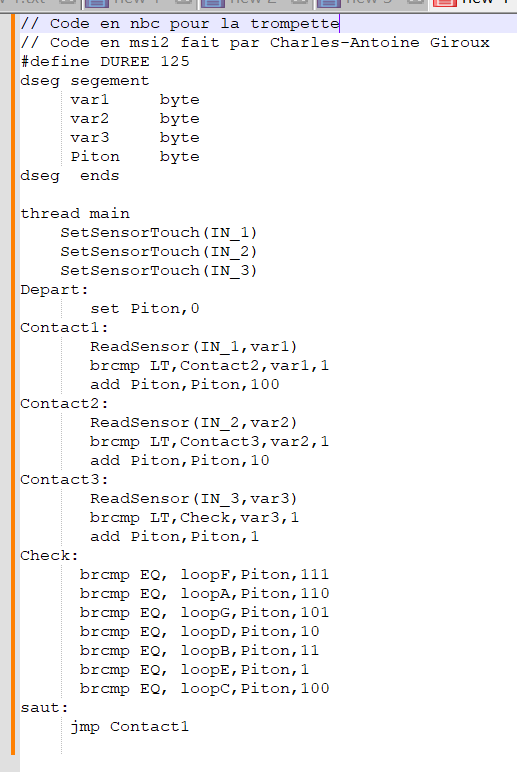
Task: Click the blue save icon on new 2 tab
Action: [x=213, y=3]
